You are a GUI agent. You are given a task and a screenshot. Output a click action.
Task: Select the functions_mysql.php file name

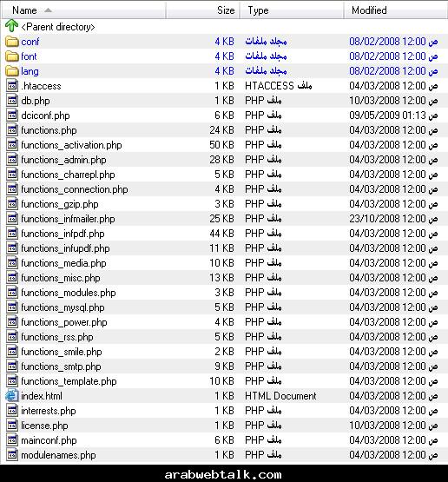63,307
